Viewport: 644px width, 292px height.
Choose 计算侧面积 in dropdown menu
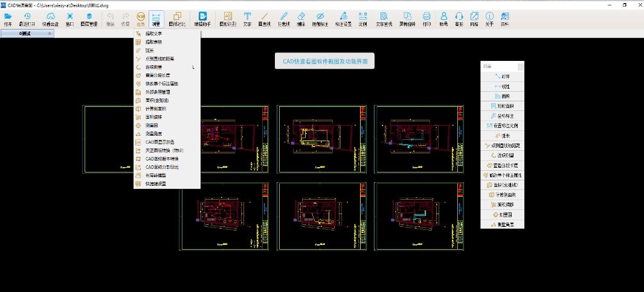pyautogui.click(x=167, y=109)
